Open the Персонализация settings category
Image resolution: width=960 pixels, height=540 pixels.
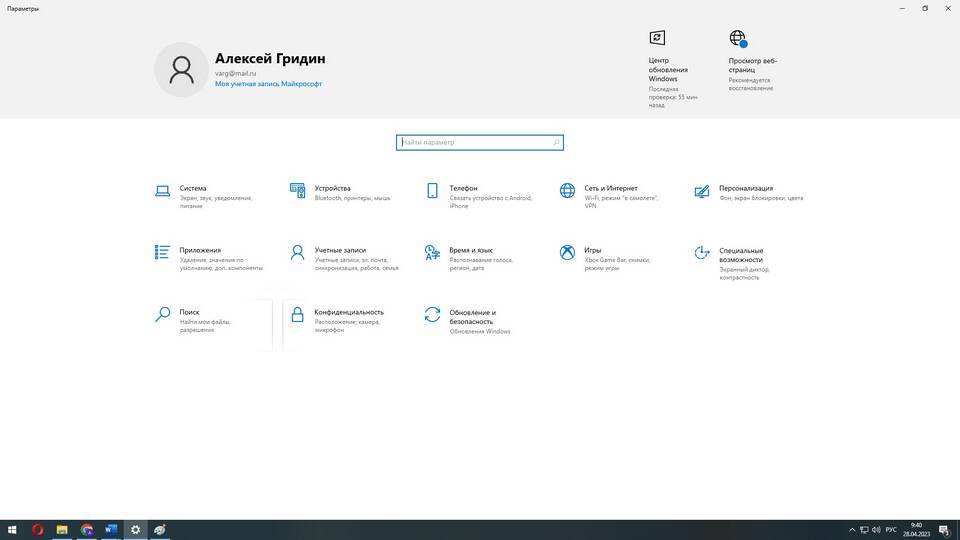tap(745, 189)
